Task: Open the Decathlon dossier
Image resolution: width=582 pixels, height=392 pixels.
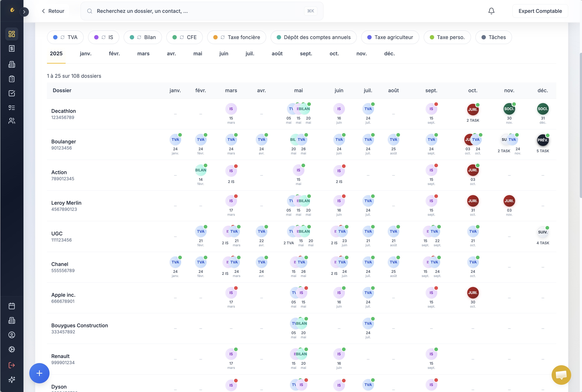Action: [x=63, y=111]
